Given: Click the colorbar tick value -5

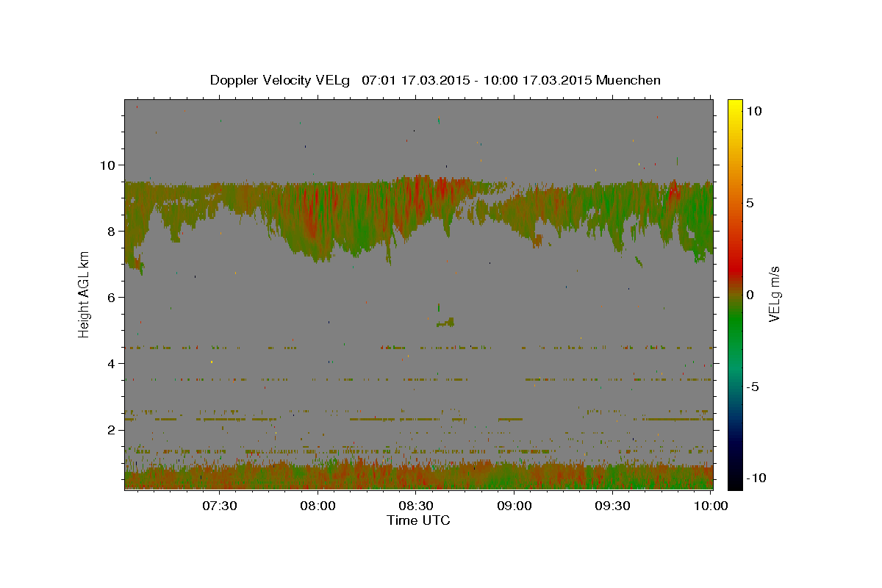Looking at the screenshot, I should pos(753,387).
